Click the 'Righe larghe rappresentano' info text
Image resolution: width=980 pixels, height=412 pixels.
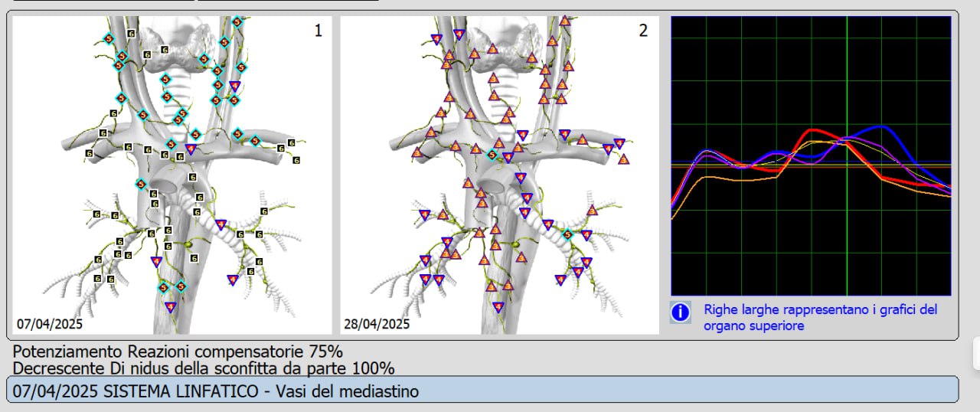820,317
